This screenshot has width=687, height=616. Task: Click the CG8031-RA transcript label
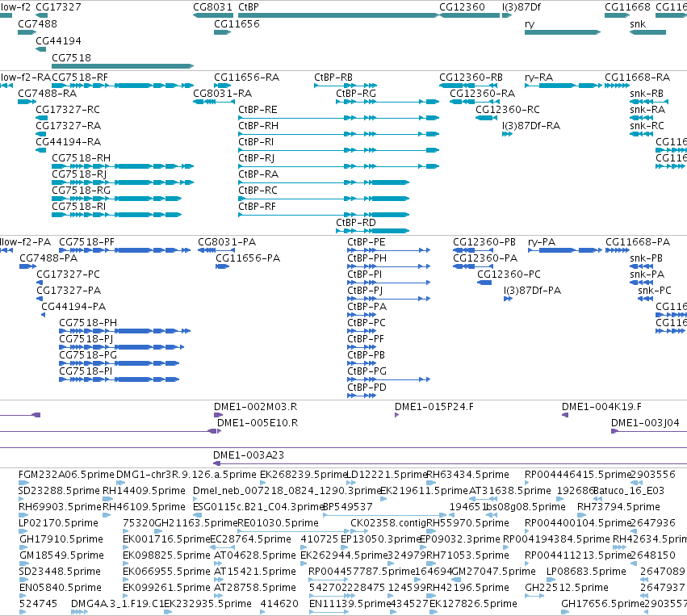(x=223, y=94)
